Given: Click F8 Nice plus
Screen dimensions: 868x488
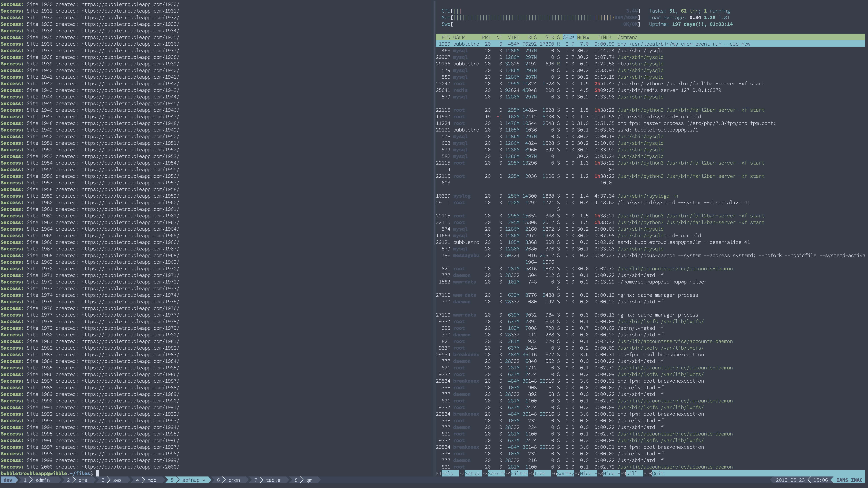Looking at the screenshot, I should (609, 473).
